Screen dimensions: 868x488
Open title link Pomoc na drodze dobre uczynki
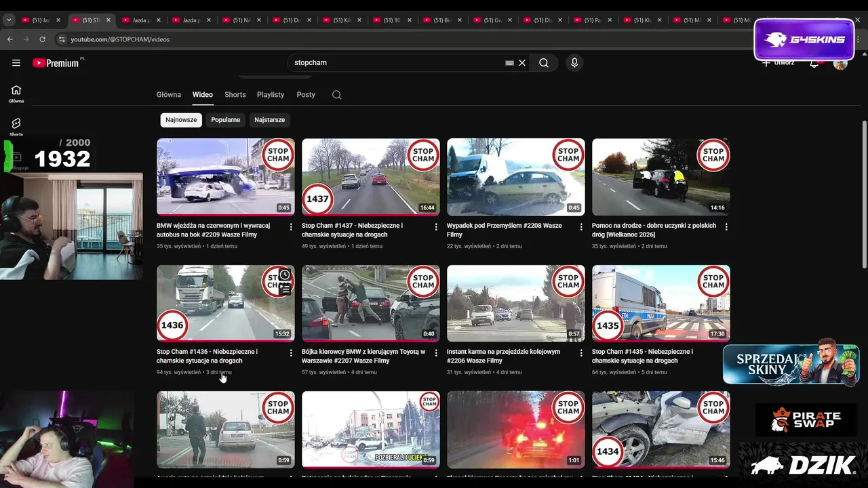[654, 230]
